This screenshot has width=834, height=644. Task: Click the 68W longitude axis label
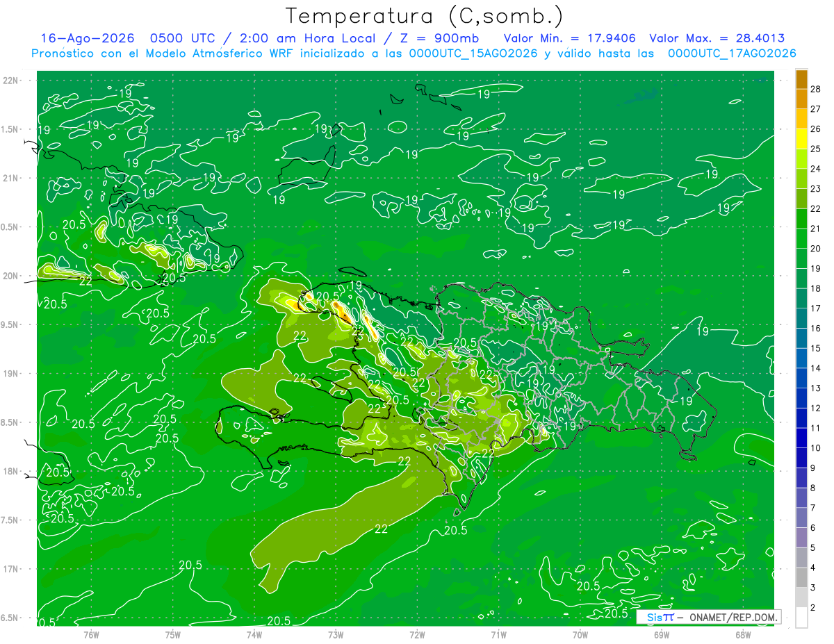742,634
